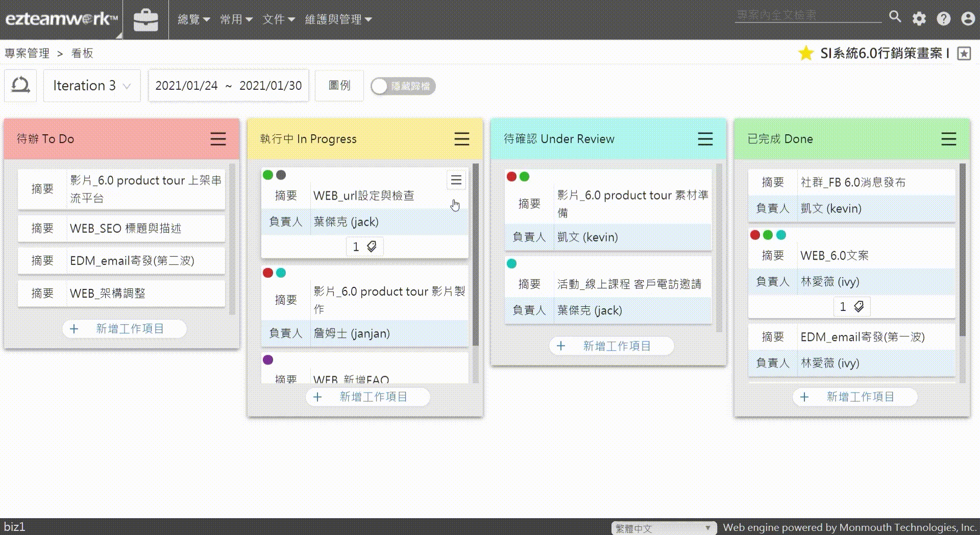
Task: Click the briefcase project icon
Action: (145, 20)
